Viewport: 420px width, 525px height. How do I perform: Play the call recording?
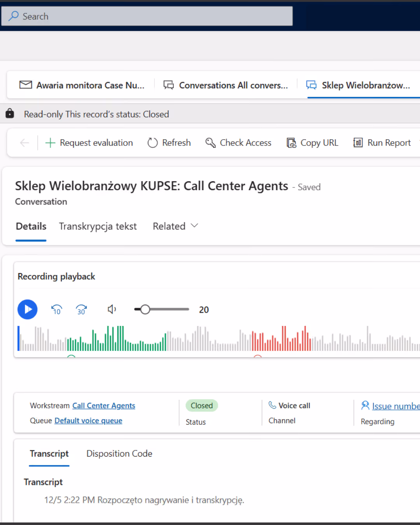pyautogui.click(x=27, y=310)
